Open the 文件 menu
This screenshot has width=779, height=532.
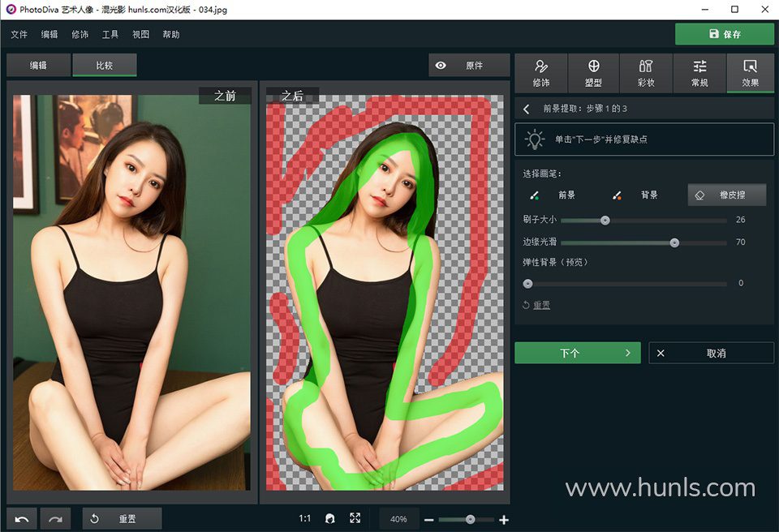(x=19, y=34)
